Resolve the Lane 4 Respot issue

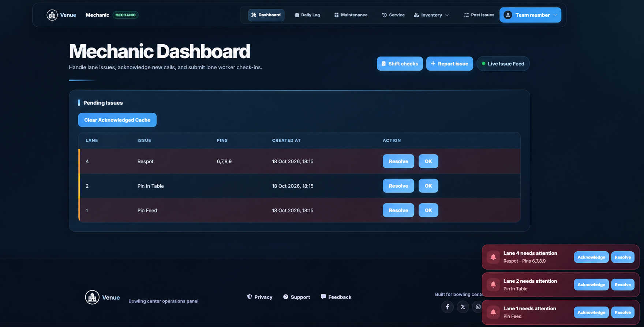(398, 161)
